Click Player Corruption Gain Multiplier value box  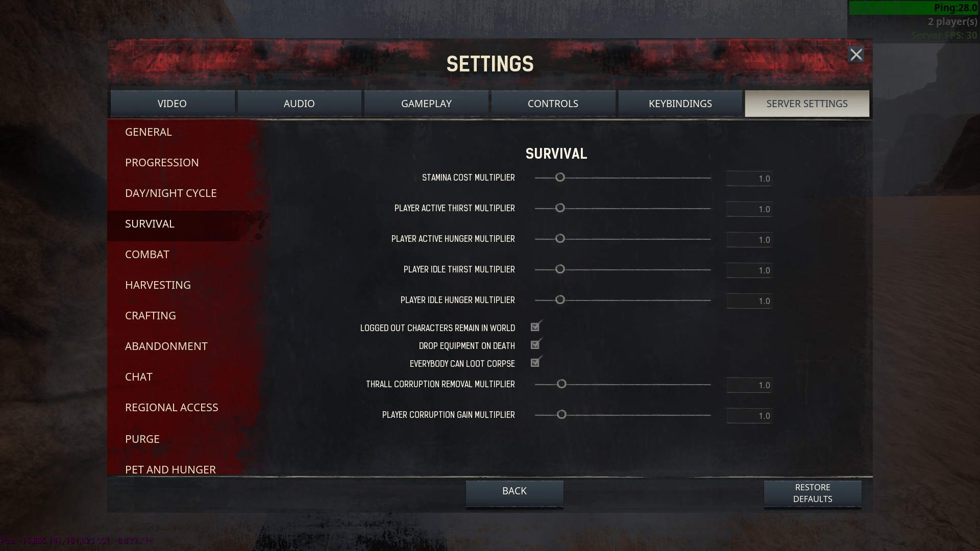click(x=749, y=416)
